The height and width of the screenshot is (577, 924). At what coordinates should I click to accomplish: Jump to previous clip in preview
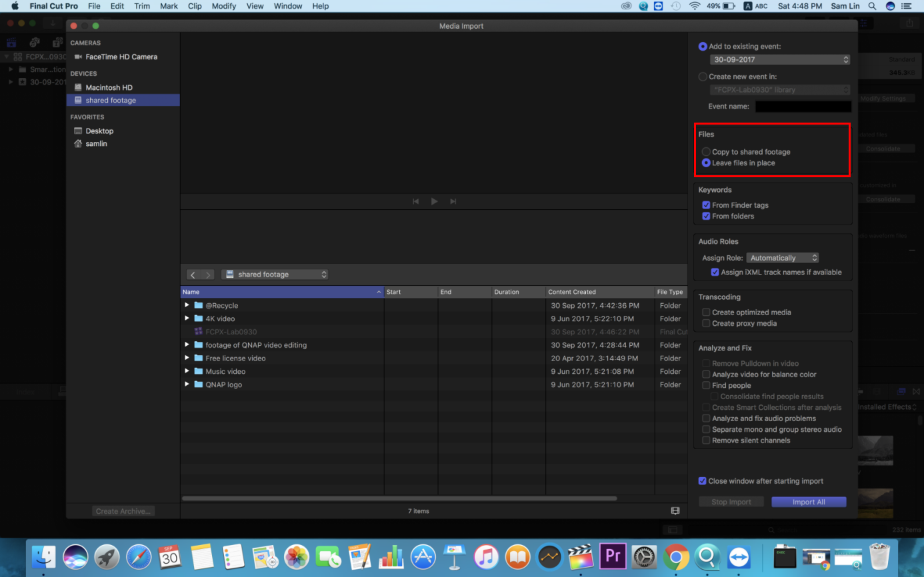click(416, 201)
